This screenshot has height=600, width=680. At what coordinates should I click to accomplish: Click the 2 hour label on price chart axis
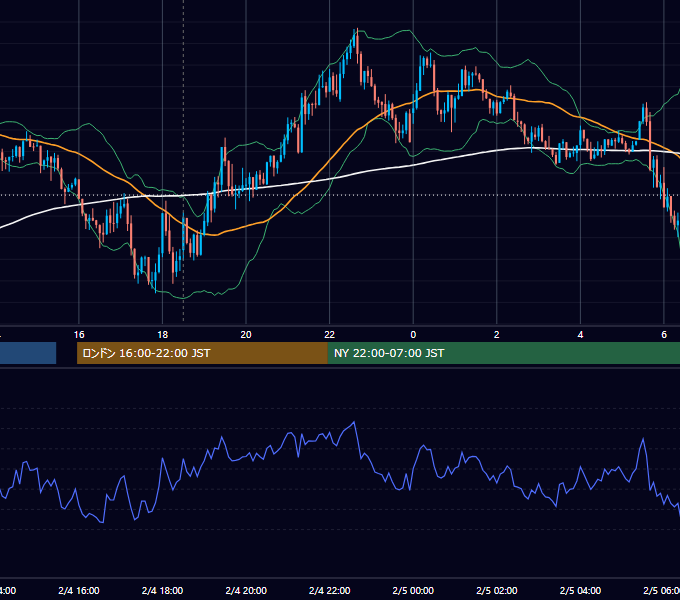coord(497,335)
